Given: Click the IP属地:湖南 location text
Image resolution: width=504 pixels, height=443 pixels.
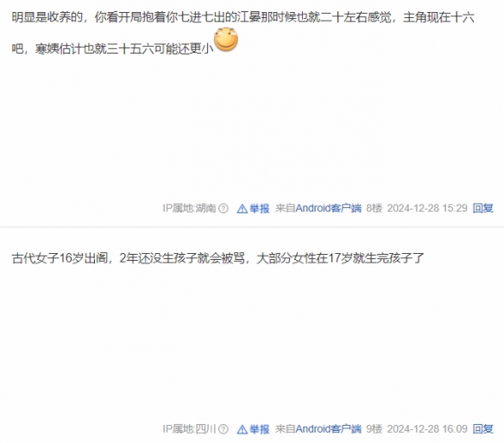Looking at the screenshot, I should tap(189, 208).
